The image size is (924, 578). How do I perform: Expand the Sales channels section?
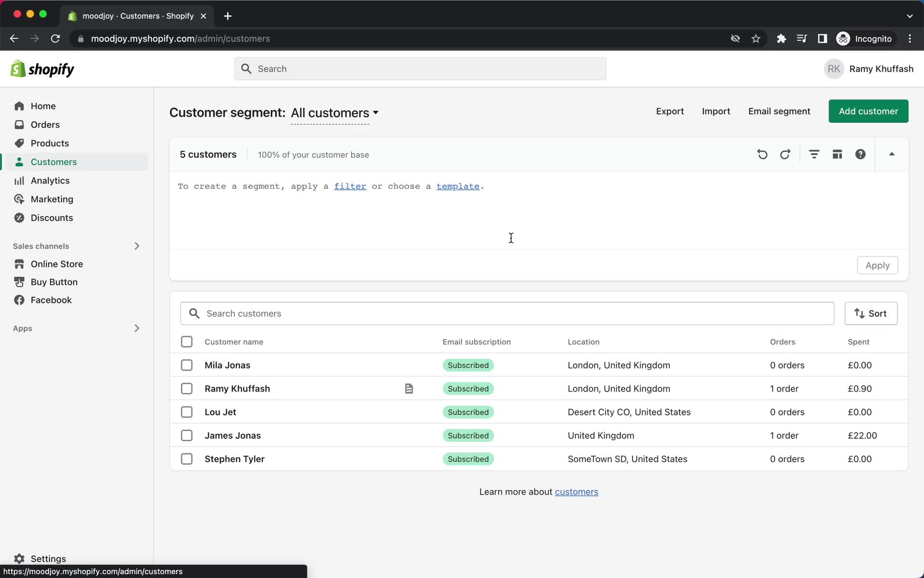coord(136,246)
